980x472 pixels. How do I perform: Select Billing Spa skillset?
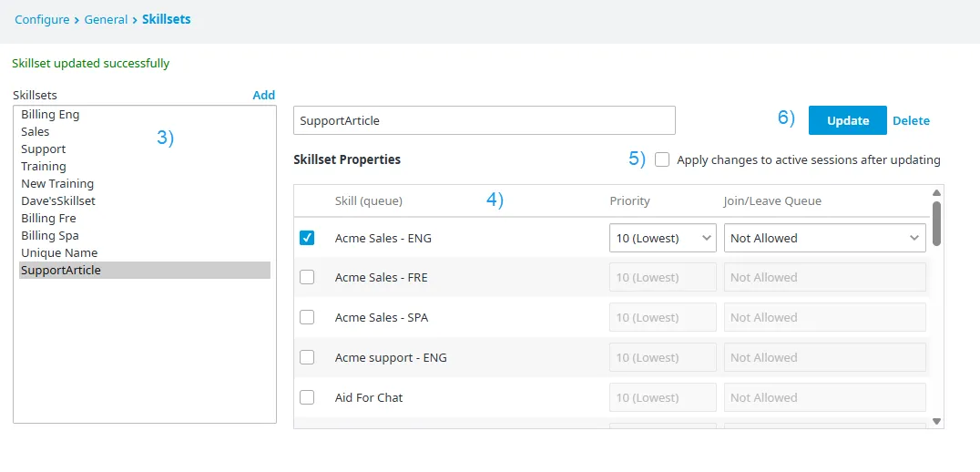(x=145, y=236)
